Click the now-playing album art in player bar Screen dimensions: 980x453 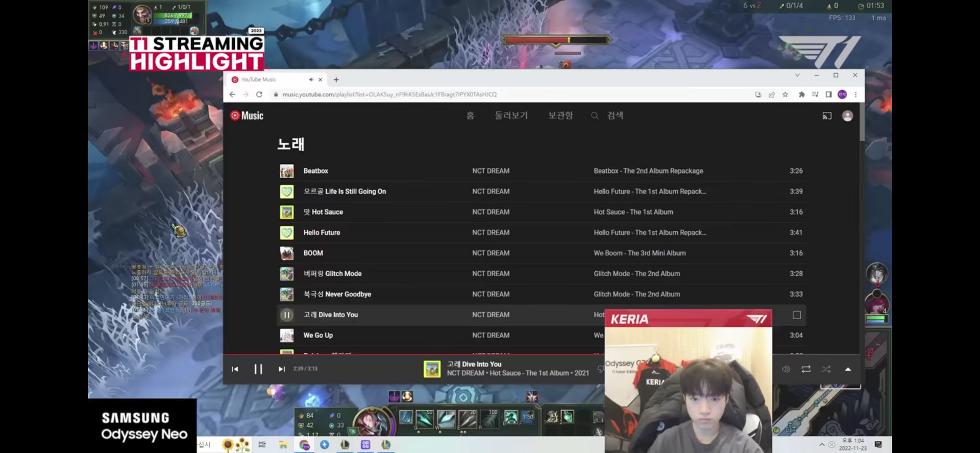432,369
